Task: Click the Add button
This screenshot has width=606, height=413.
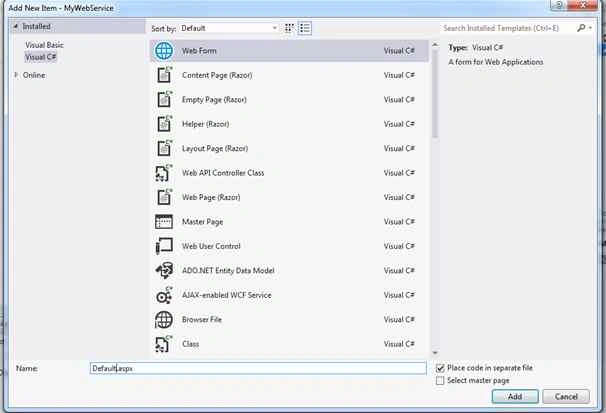Action: [515, 396]
